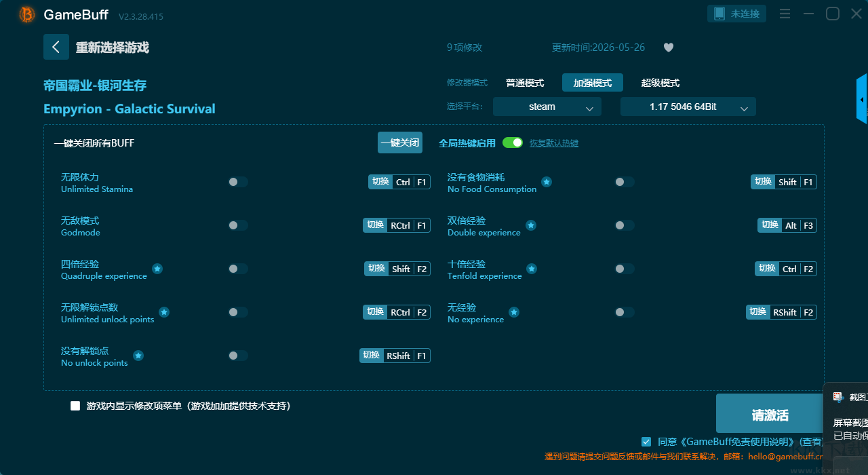Select 加强模式 enhanced mode tab

coord(593,83)
